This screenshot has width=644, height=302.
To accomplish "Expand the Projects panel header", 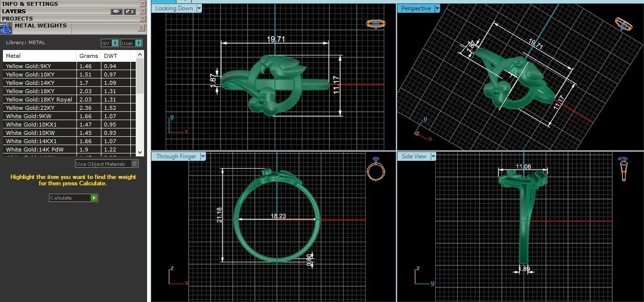I will [x=69, y=19].
